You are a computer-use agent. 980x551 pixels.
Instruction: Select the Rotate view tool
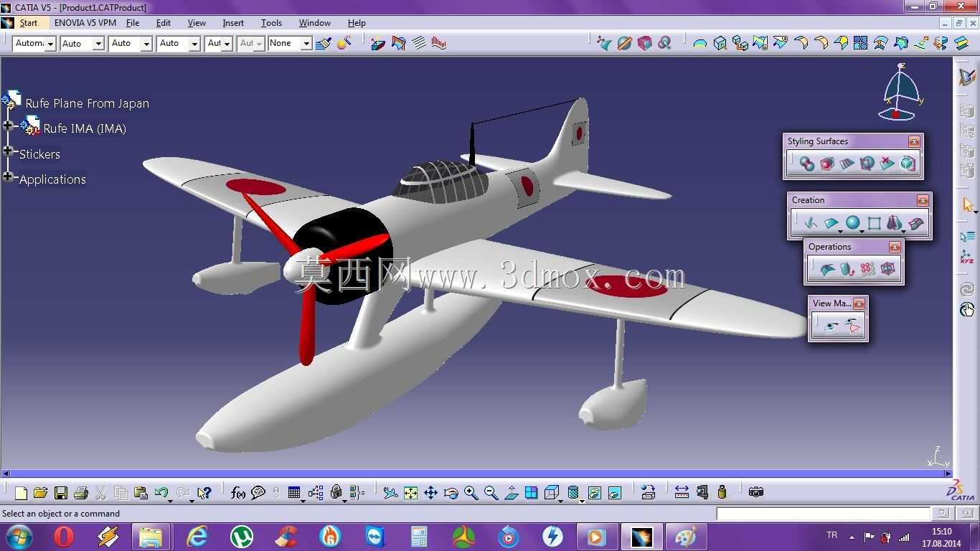tap(451, 493)
